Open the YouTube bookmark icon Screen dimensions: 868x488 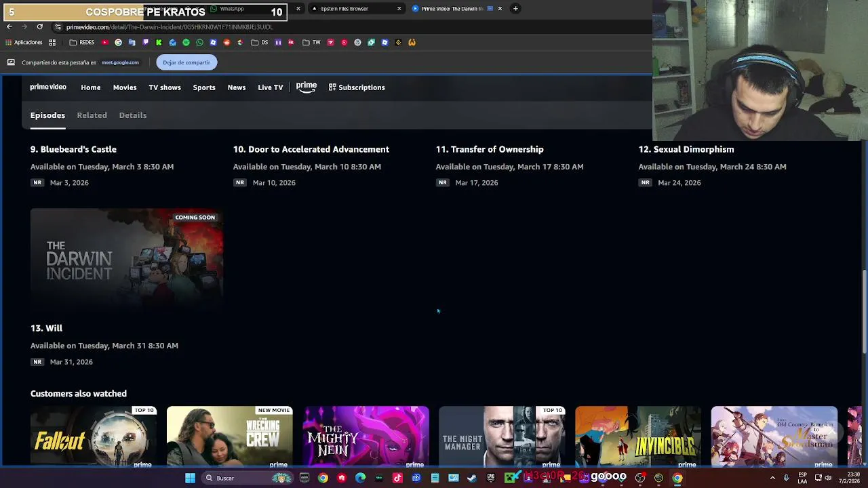point(104,42)
